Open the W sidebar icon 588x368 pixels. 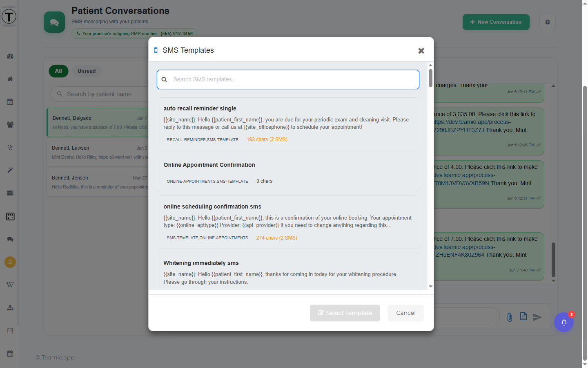tap(10, 285)
